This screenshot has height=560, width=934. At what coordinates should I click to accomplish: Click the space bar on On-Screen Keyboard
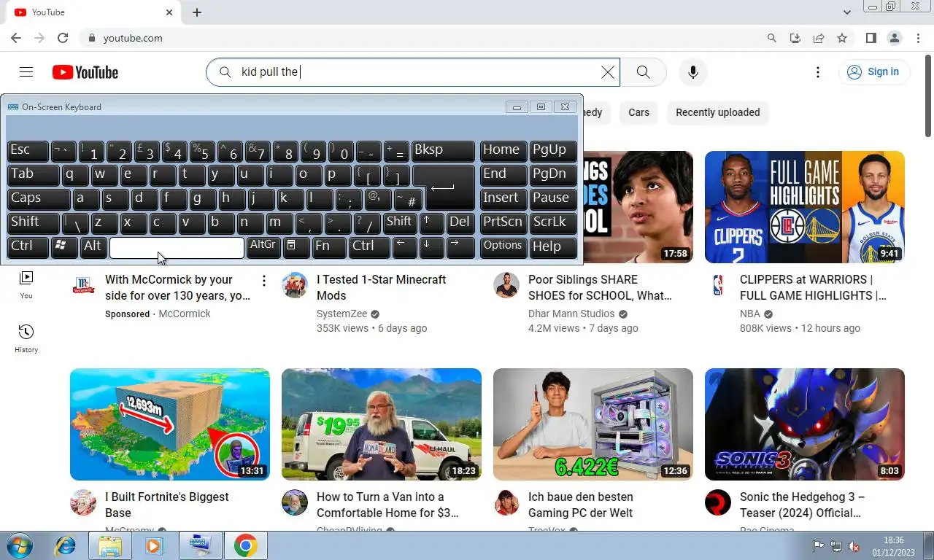[x=177, y=247]
